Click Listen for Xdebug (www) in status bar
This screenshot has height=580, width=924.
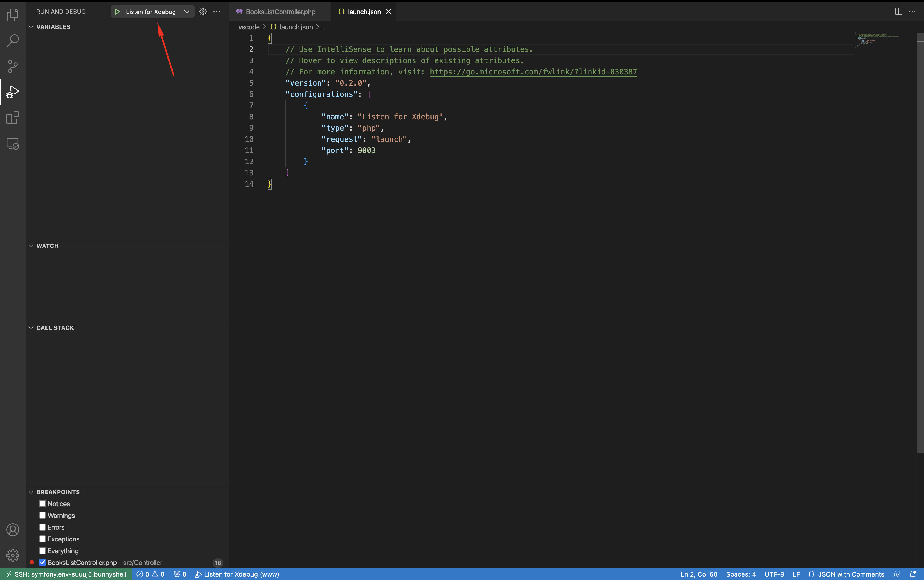[237, 574]
